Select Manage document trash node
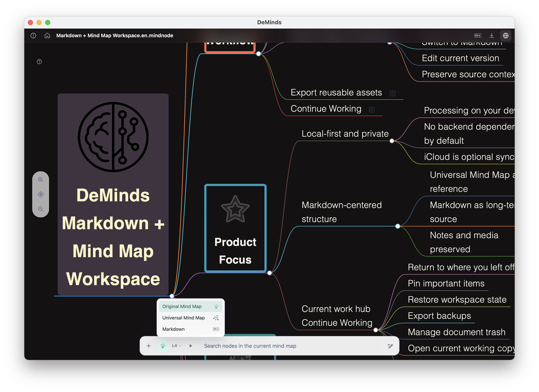Screen dimensions: 539x392 pyautogui.click(x=457, y=332)
